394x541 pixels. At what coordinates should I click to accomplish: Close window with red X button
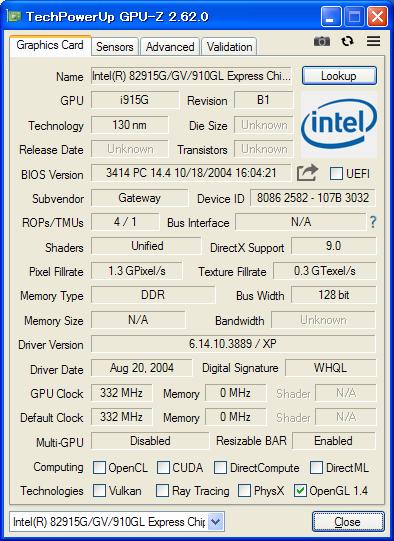pos(377,16)
